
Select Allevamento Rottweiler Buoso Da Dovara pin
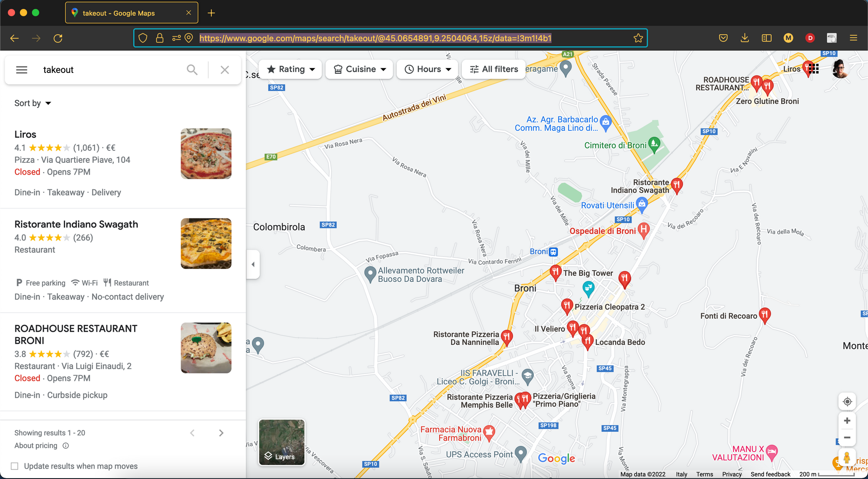(x=370, y=274)
